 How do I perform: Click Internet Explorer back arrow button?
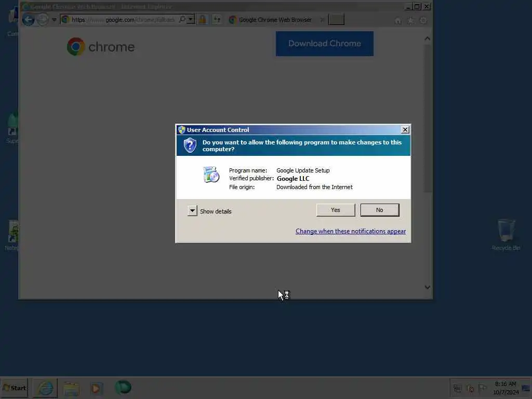(x=29, y=20)
